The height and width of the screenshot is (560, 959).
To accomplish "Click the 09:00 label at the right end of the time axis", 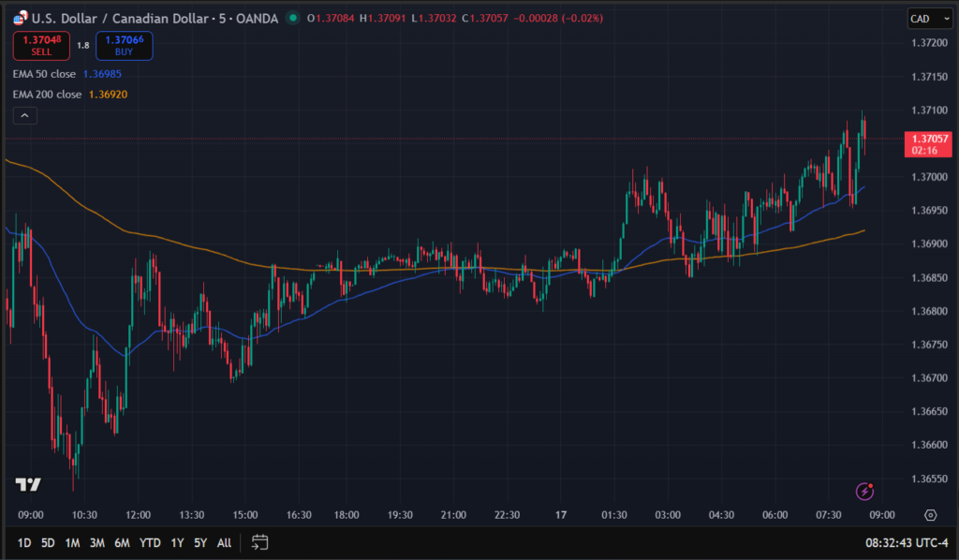I will coord(882,515).
